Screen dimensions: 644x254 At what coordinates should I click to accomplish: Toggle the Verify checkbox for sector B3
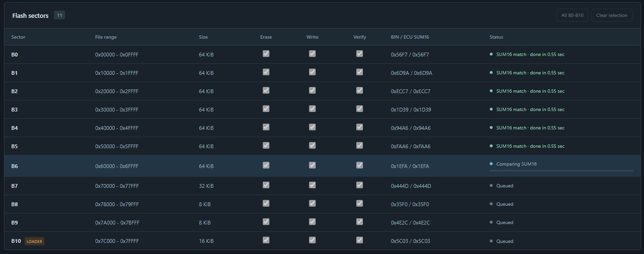[360, 109]
